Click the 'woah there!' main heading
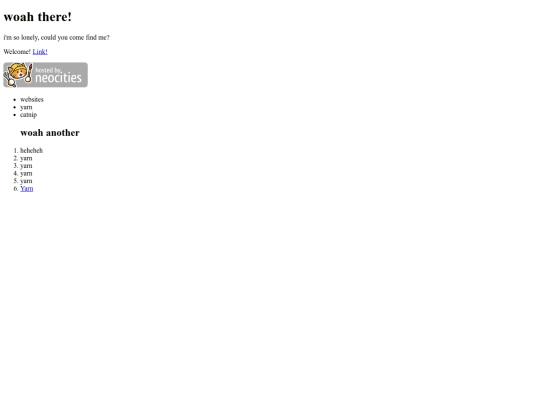The height and width of the screenshot is (405, 540). pyautogui.click(x=38, y=17)
